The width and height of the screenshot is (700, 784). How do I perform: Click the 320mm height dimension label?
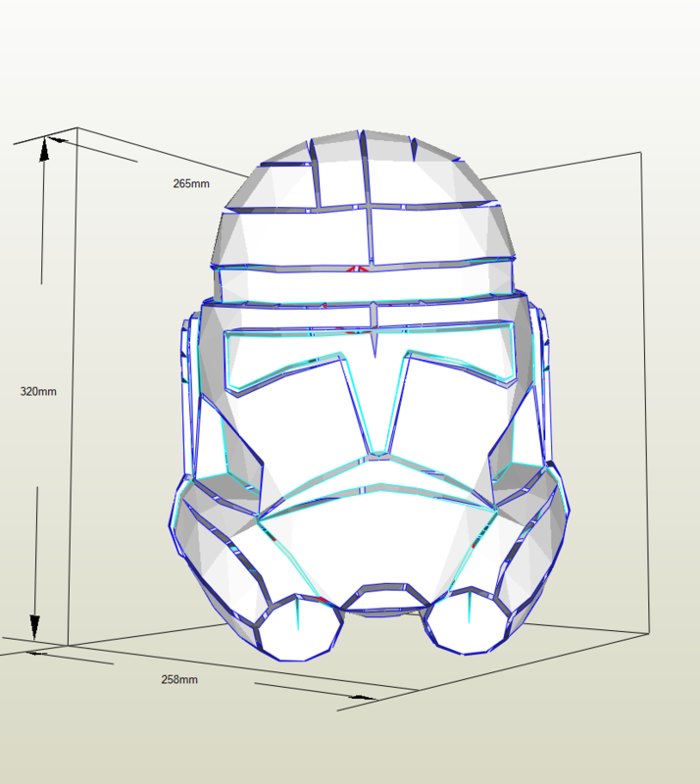point(38,391)
